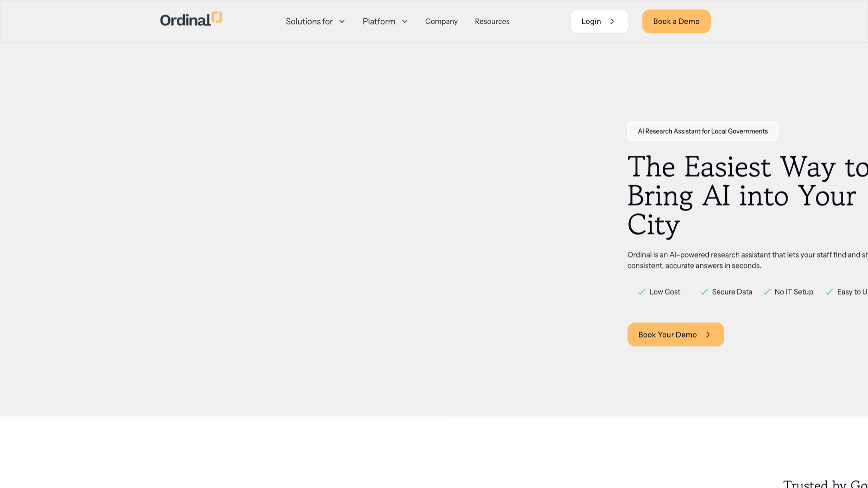868x488 pixels.
Task: Click the 'Ordinal is an AI-powered research assistant' paragraph
Action: tap(748, 260)
